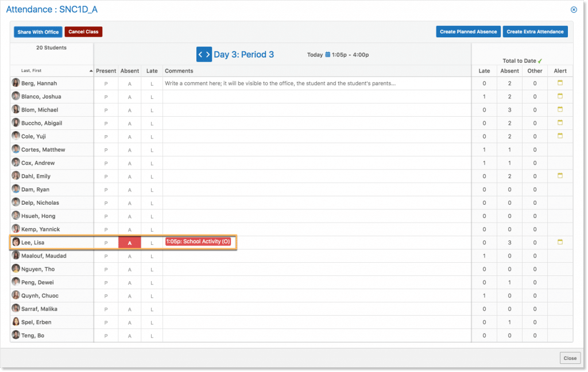Click the red Cancel Class button
Viewport: 588px width, 372px height.
click(x=83, y=32)
